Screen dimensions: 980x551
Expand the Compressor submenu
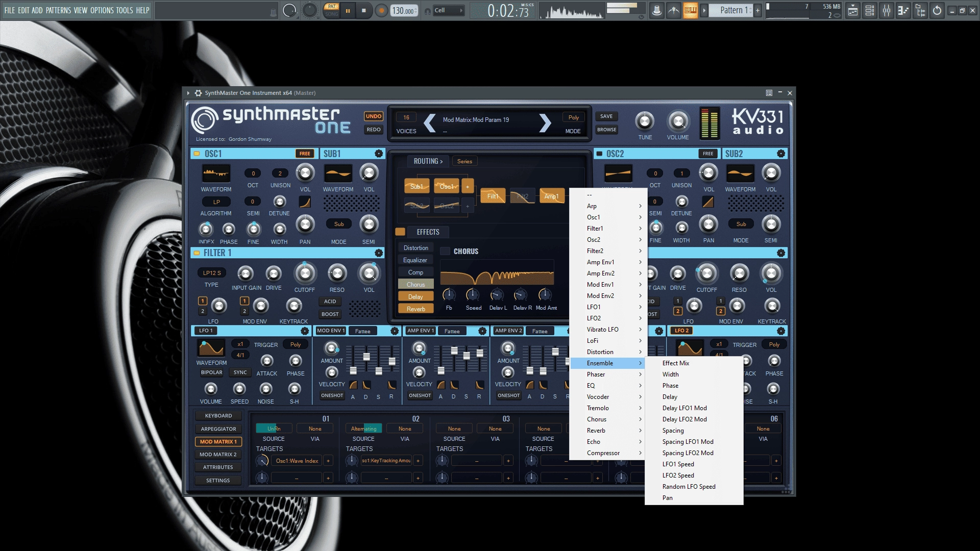coord(608,453)
